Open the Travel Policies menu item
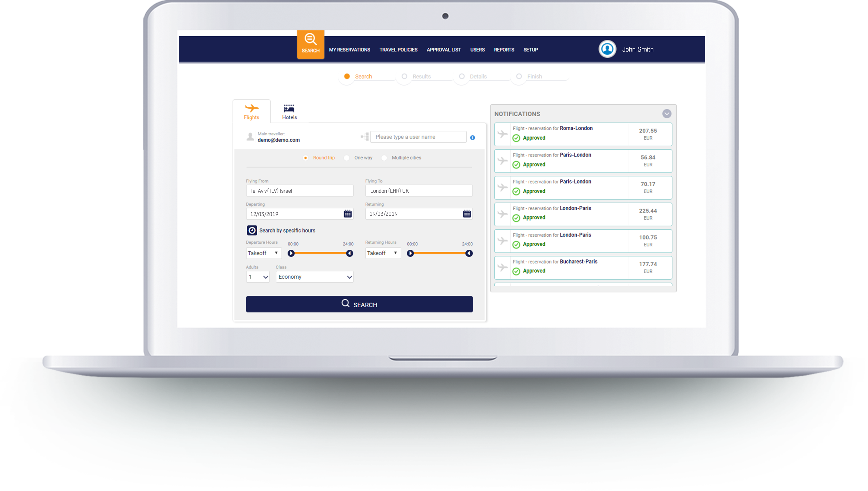The image size is (868, 491). pyautogui.click(x=398, y=50)
